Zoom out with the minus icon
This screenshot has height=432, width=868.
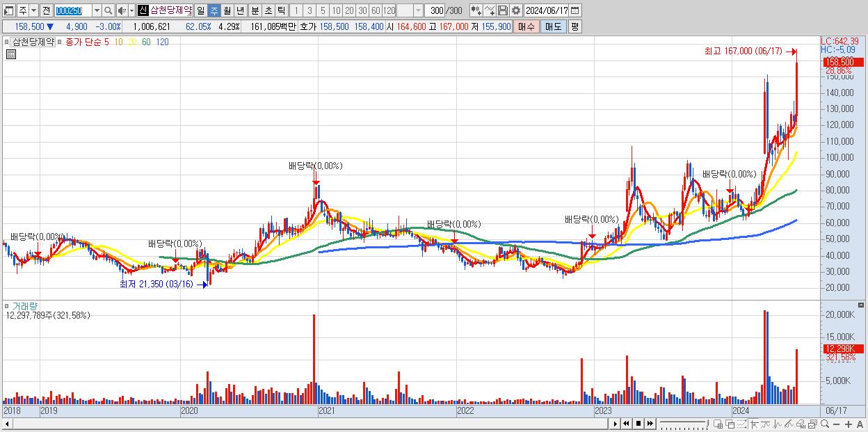[x=837, y=424]
